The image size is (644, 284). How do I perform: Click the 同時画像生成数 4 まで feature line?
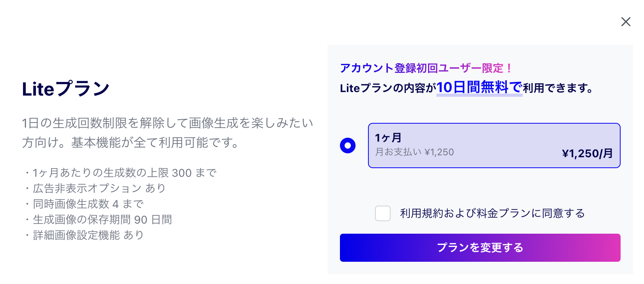(84, 204)
